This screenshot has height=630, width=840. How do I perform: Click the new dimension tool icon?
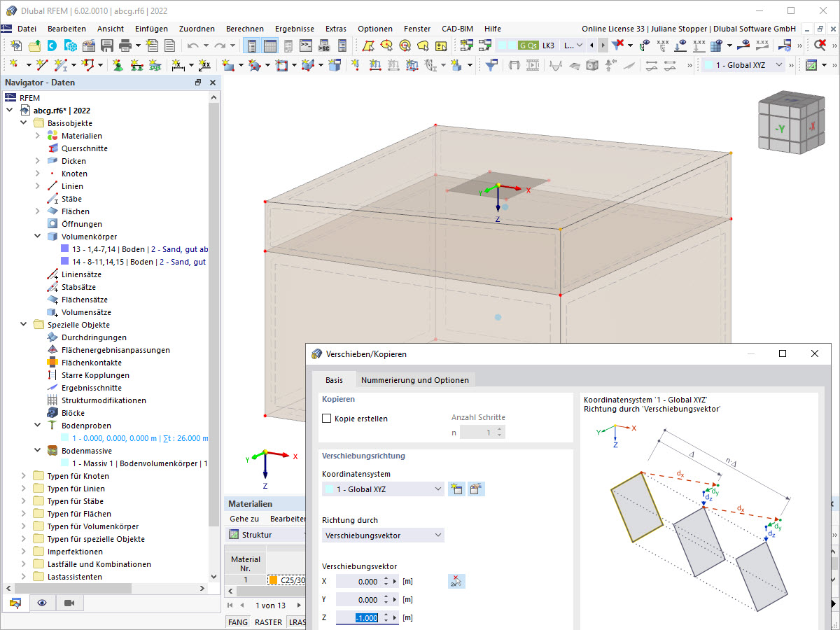(178, 65)
